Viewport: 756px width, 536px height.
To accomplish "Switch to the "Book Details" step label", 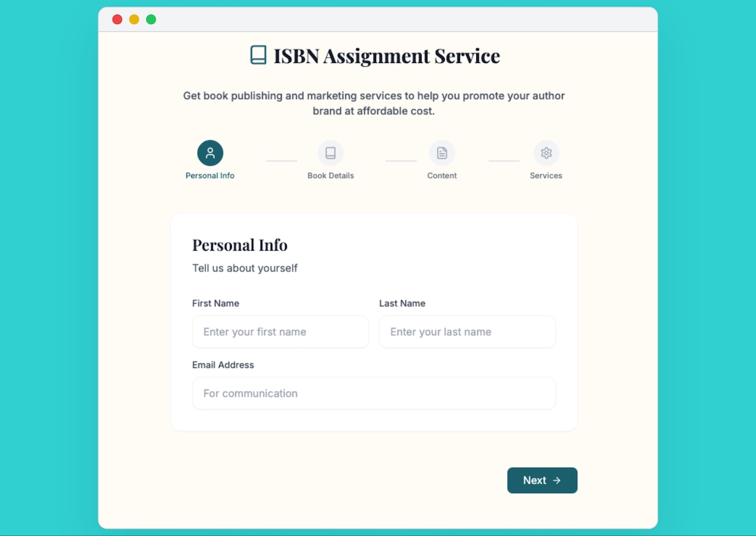I will [330, 176].
